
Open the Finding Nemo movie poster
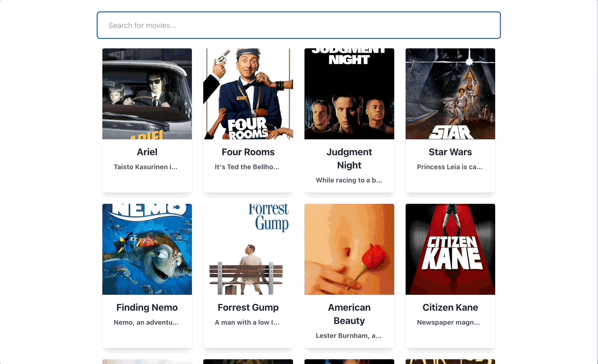[147, 249]
